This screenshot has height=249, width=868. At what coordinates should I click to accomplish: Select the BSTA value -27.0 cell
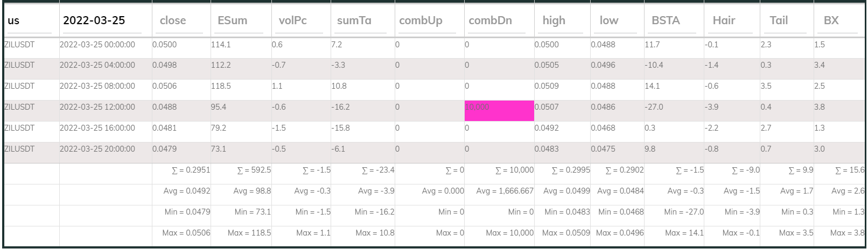click(x=654, y=107)
